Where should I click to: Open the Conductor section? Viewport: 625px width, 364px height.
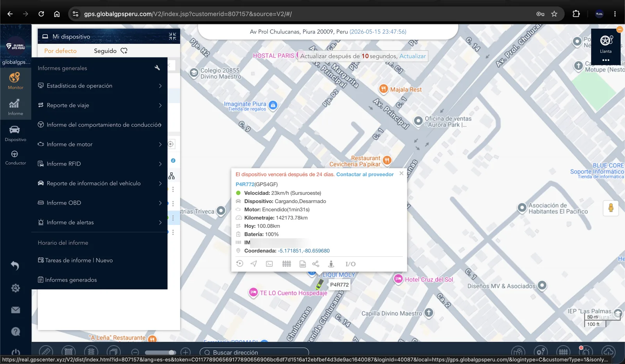coord(16,157)
